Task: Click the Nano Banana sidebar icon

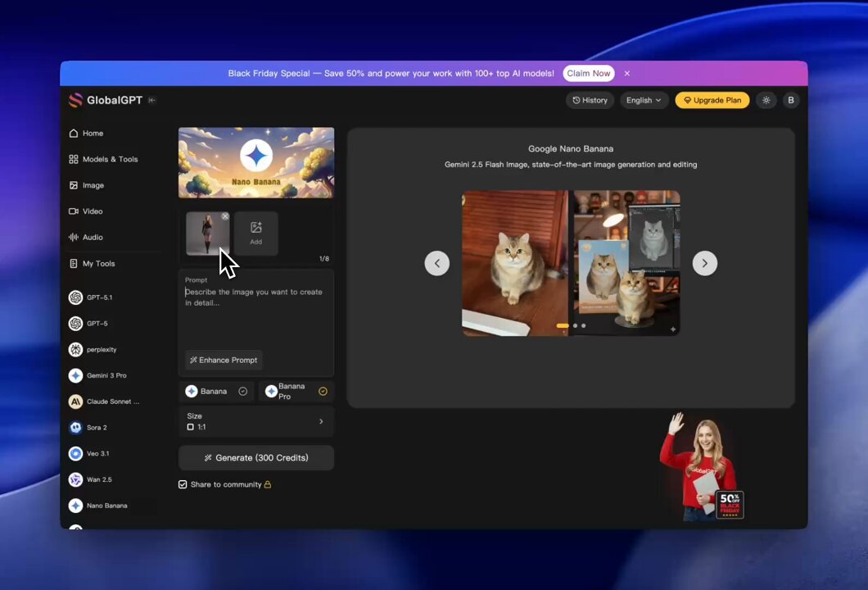Action: tap(76, 506)
